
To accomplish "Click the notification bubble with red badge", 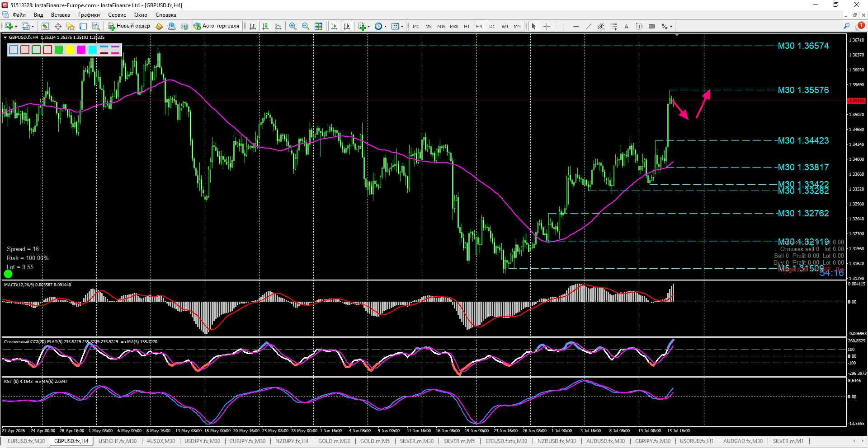I will coord(859,26).
